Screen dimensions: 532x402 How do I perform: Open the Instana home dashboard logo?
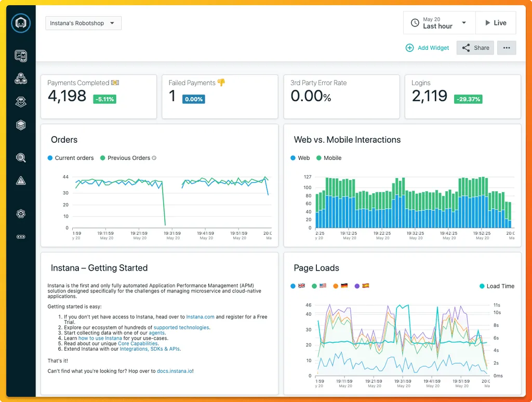coord(21,23)
